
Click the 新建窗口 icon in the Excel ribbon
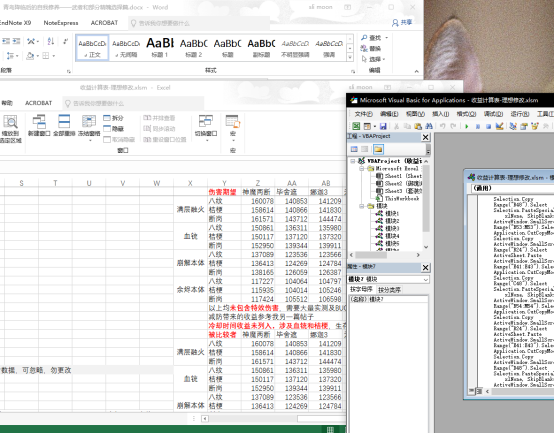tap(39, 126)
